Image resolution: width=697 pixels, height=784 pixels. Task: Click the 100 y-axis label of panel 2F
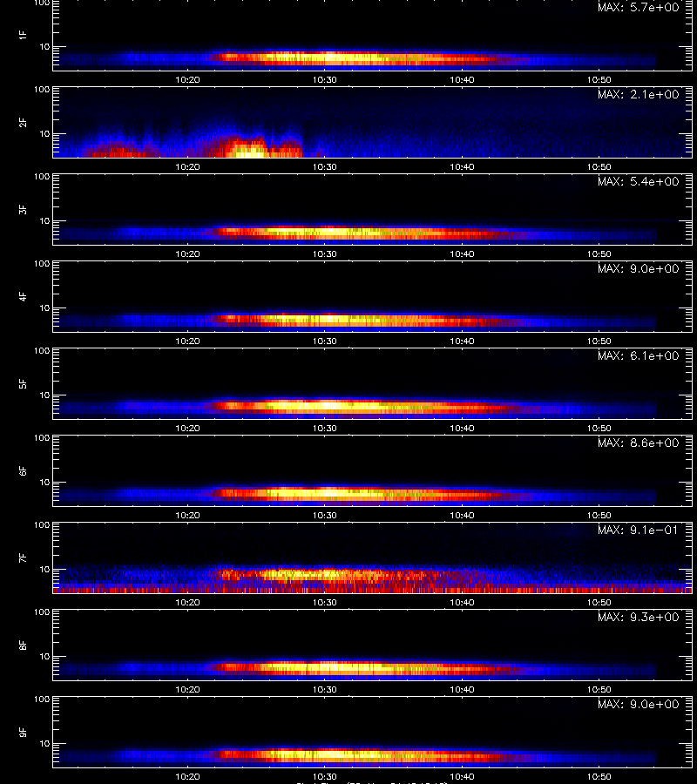point(42,90)
